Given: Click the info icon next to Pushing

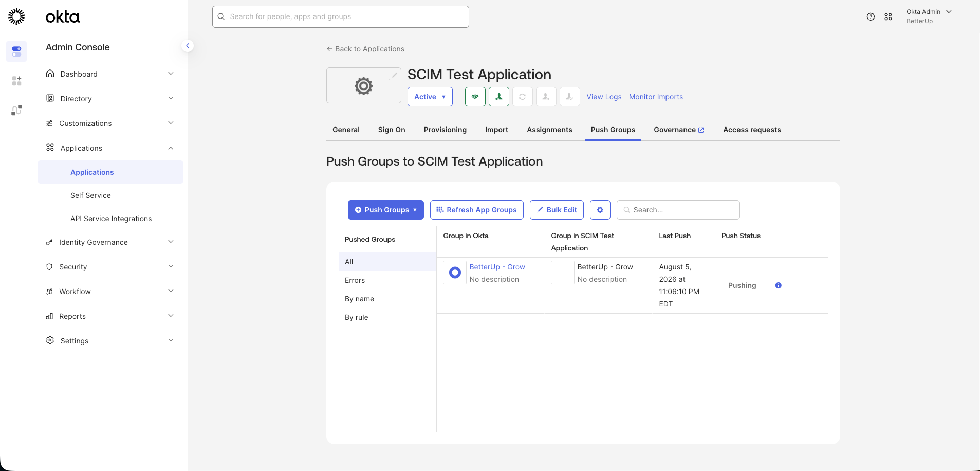Looking at the screenshot, I should pyautogui.click(x=779, y=285).
